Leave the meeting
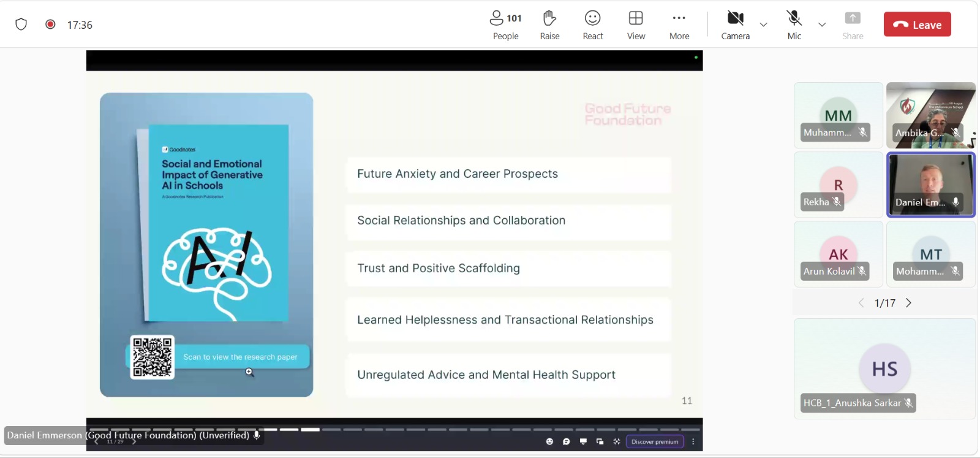980x458 pixels. tap(917, 25)
